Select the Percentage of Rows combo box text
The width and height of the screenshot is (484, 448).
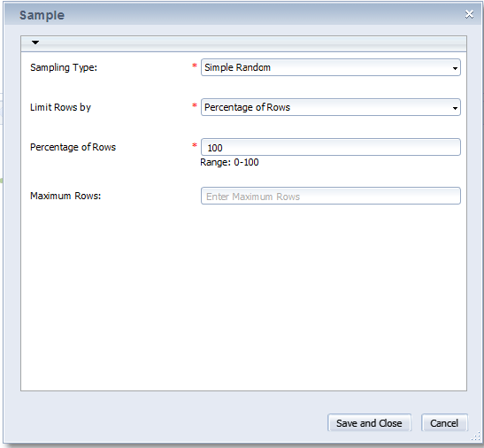click(x=247, y=107)
